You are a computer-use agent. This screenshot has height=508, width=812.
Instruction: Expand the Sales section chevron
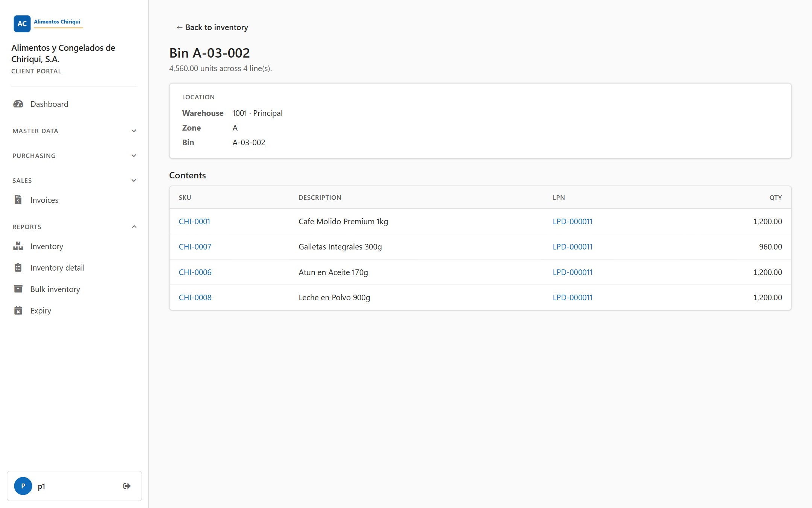[134, 181]
